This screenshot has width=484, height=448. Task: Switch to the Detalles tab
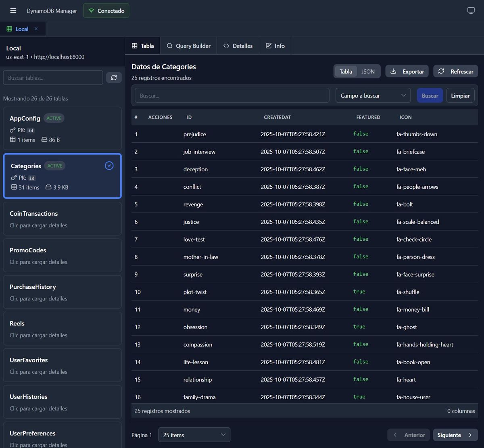(238, 46)
